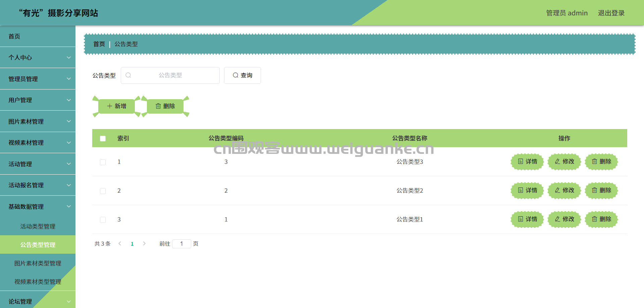The width and height of the screenshot is (644, 308).
Task: Click the magnifier icon in search field
Action: pyautogui.click(x=128, y=75)
